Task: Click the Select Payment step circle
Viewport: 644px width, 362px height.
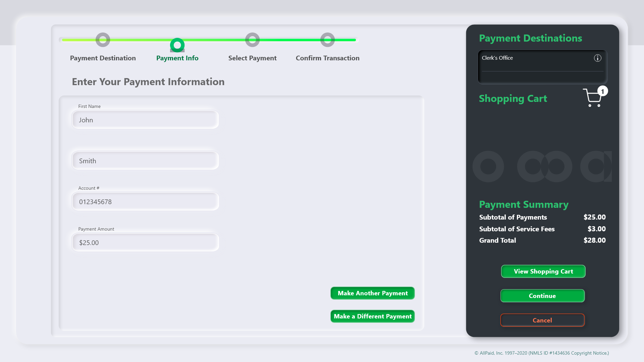Action: tap(252, 40)
